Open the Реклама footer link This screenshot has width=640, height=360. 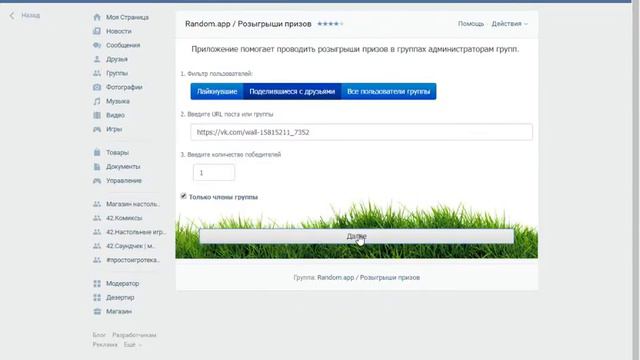105,344
